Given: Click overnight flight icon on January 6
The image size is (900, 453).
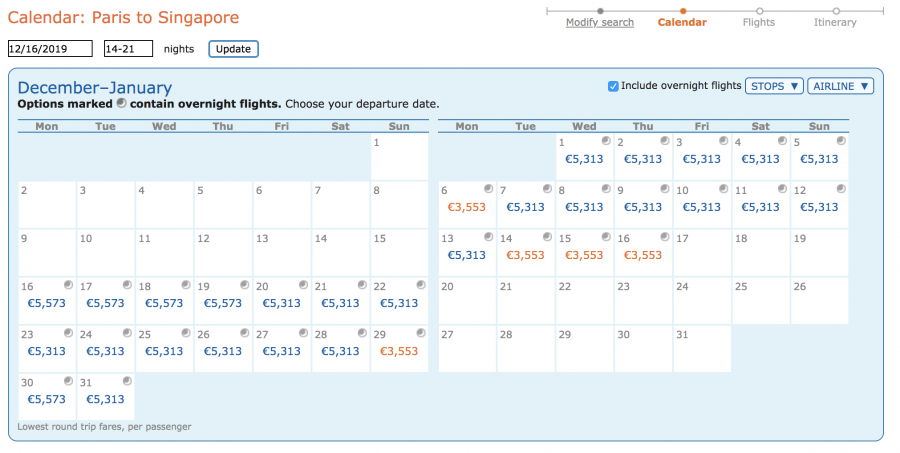Looking at the screenshot, I should pyautogui.click(x=488, y=189).
